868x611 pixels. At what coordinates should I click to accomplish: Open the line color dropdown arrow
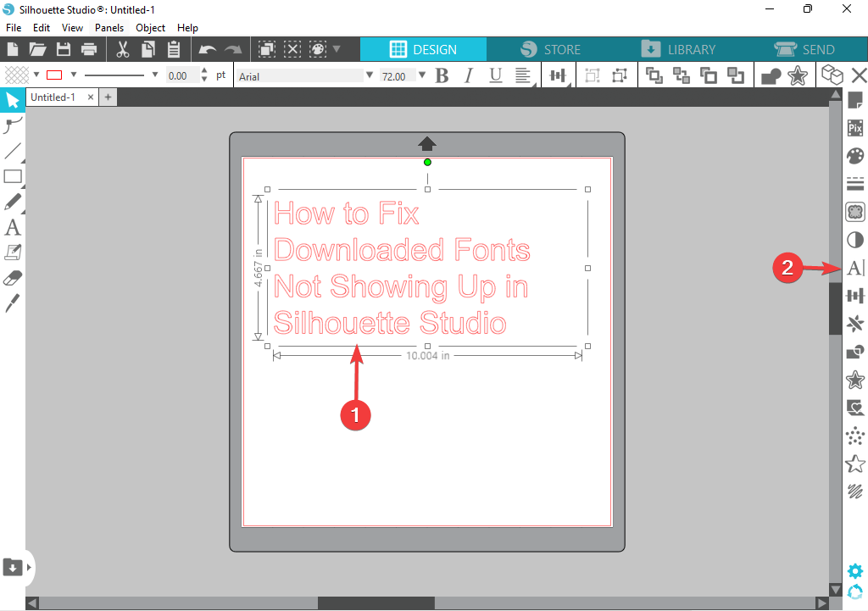pyautogui.click(x=73, y=75)
